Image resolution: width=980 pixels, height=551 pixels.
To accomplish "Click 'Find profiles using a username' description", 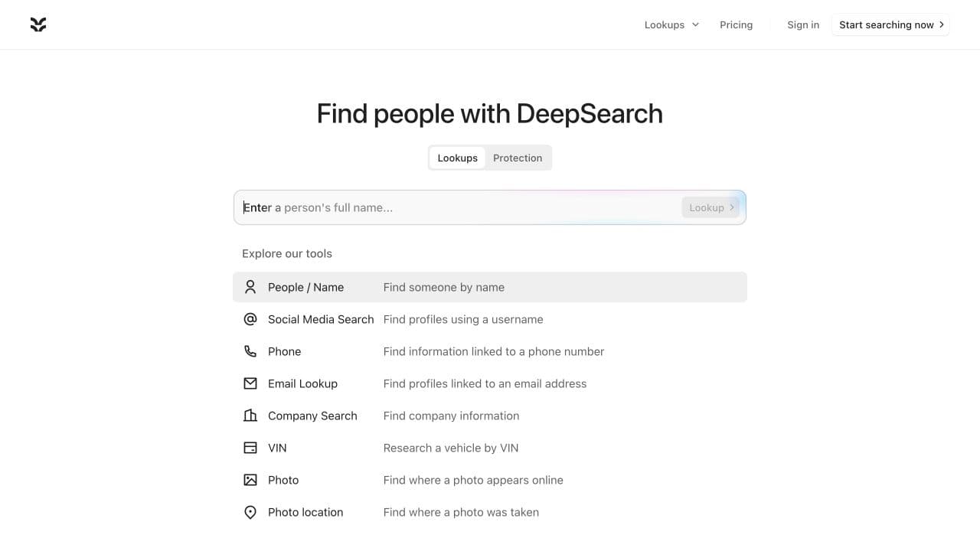I will [463, 319].
